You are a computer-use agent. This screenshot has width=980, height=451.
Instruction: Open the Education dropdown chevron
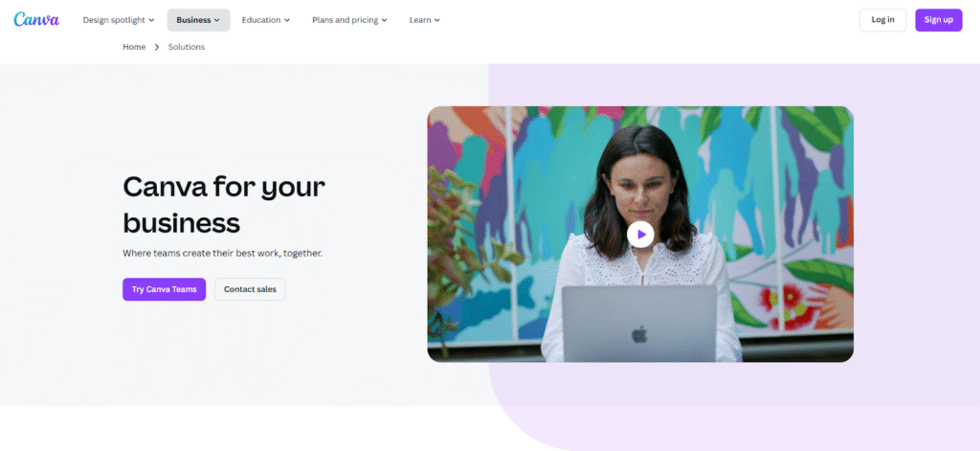coord(288,20)
